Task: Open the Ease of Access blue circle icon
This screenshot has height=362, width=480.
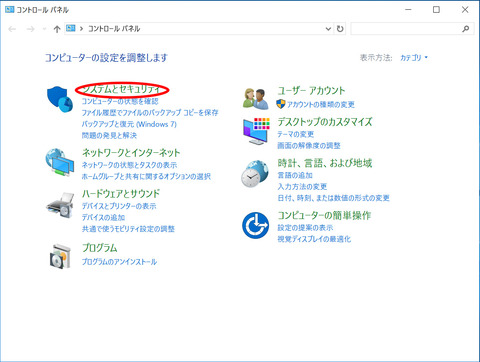Action: [255, 225]
